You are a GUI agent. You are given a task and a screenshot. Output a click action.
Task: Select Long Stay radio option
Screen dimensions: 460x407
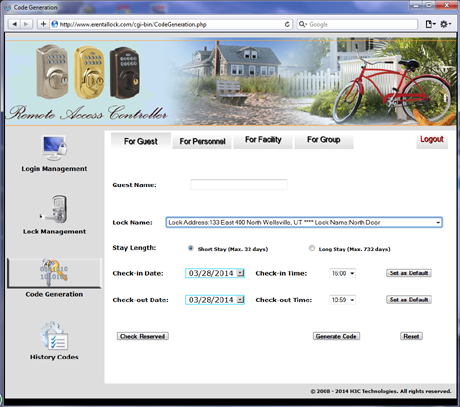(x=312, y=248)
